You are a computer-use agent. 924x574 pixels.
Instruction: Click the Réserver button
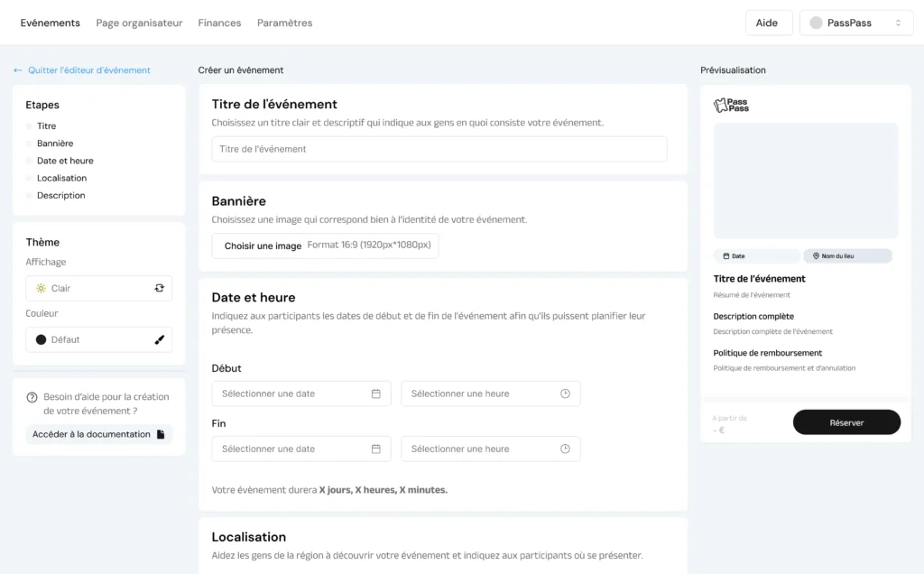[x=846, y=422]
